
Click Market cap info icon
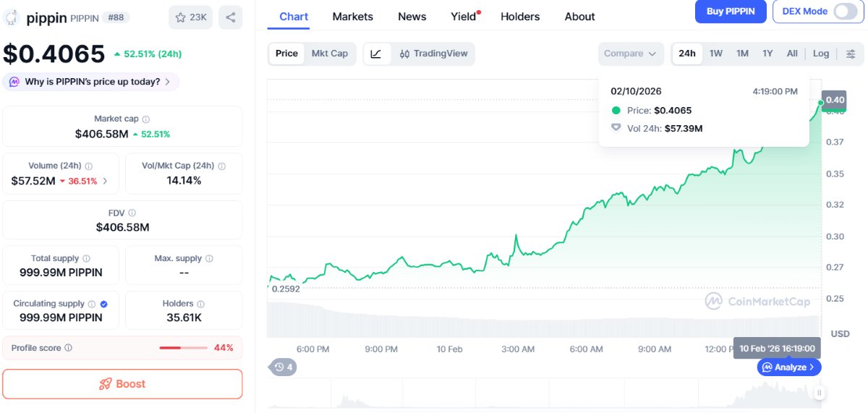[146, 119]
